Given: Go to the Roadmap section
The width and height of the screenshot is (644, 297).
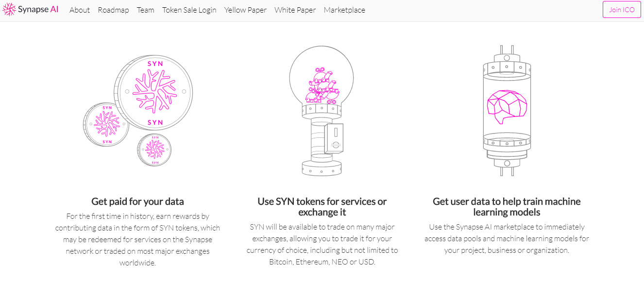Looking at the screenshot, I should click(x=113, y=10).
